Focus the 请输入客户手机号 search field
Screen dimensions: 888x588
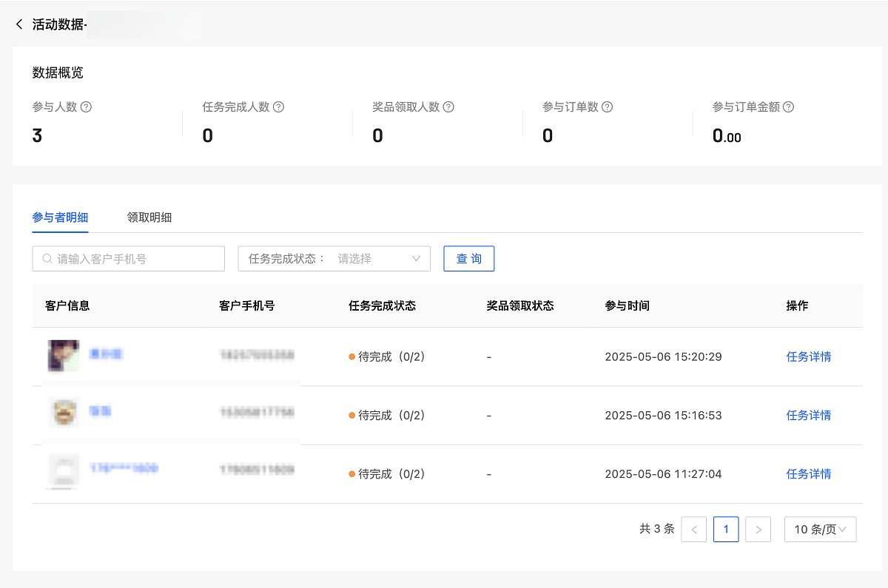coord(129,259)
